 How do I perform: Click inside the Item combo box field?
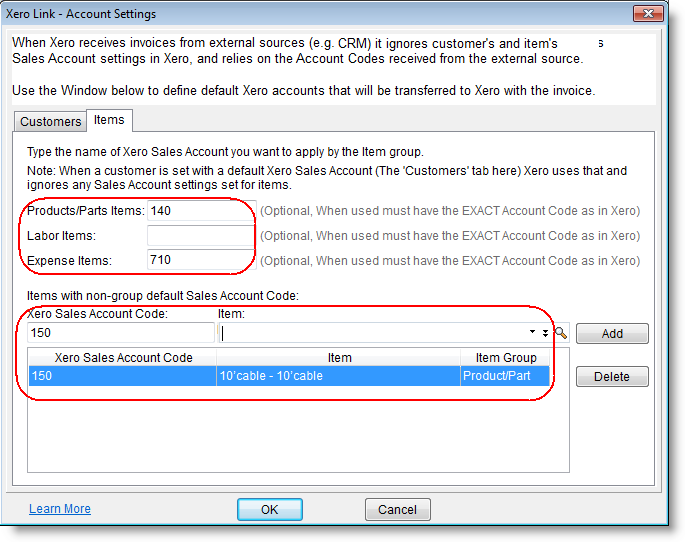click(370, 334)
